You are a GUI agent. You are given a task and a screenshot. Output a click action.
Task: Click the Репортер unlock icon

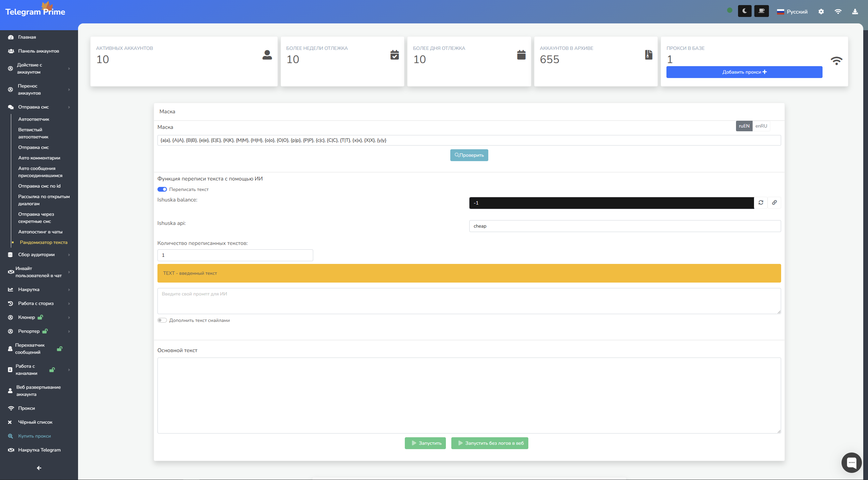45,331
